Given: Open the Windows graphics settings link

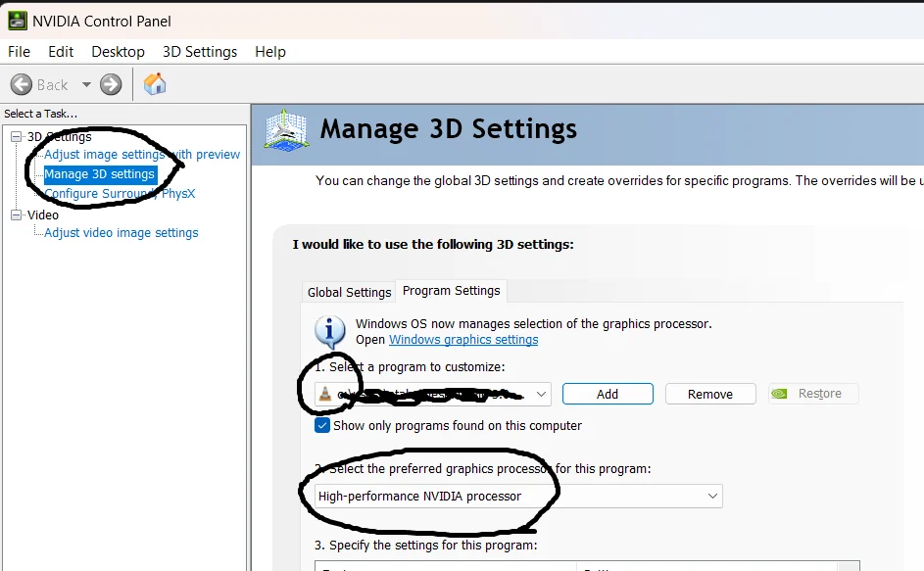Looking at the screenshot, I should coord(463,340).
